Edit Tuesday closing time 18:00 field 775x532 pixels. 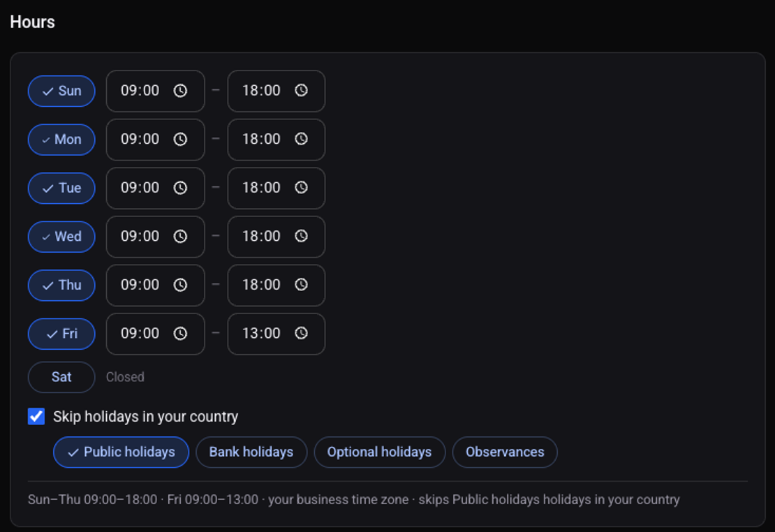click(x=276, y=188)
